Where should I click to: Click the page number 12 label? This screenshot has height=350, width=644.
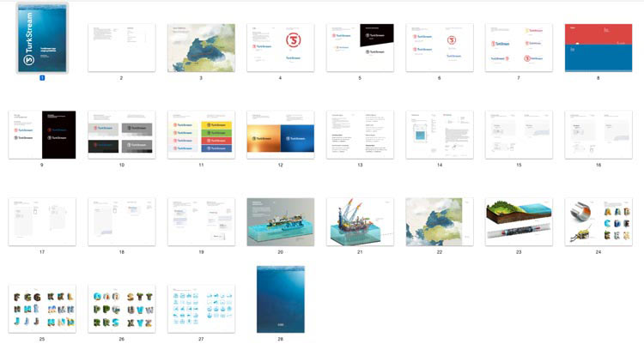coord(281,165)
